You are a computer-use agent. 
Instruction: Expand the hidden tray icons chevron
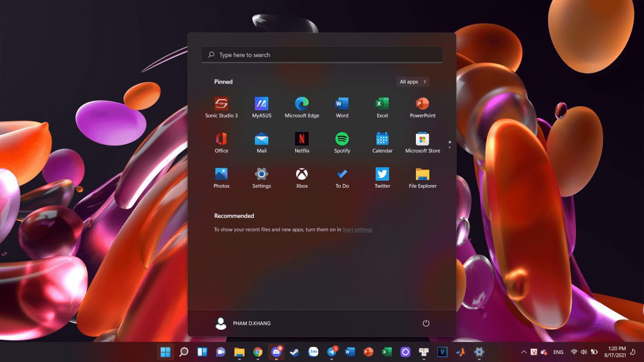(x=524, y=352)
